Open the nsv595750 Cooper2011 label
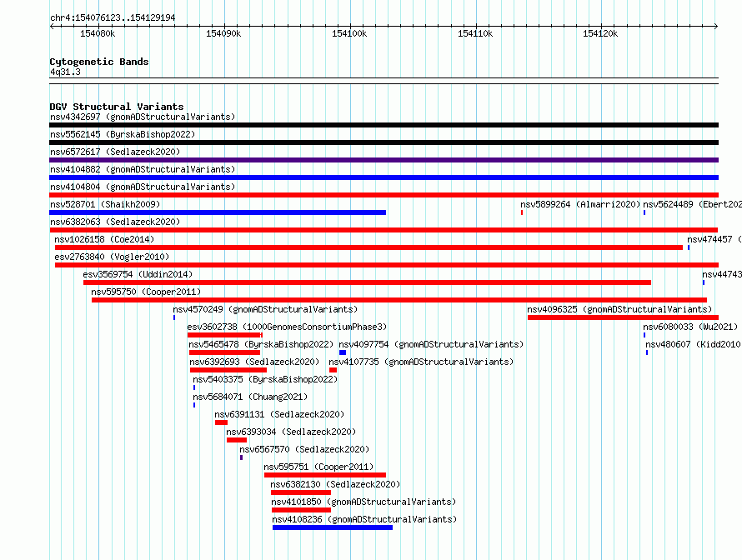742x560 pixels. coord(146,292)
